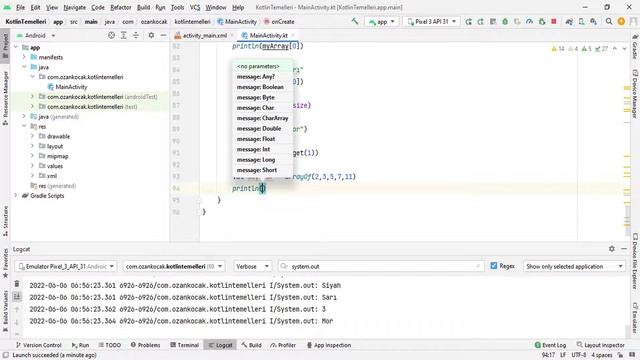Click the UTF-8 encoding status entry
This screenshot has width=640, height=360.
point(578,355)
